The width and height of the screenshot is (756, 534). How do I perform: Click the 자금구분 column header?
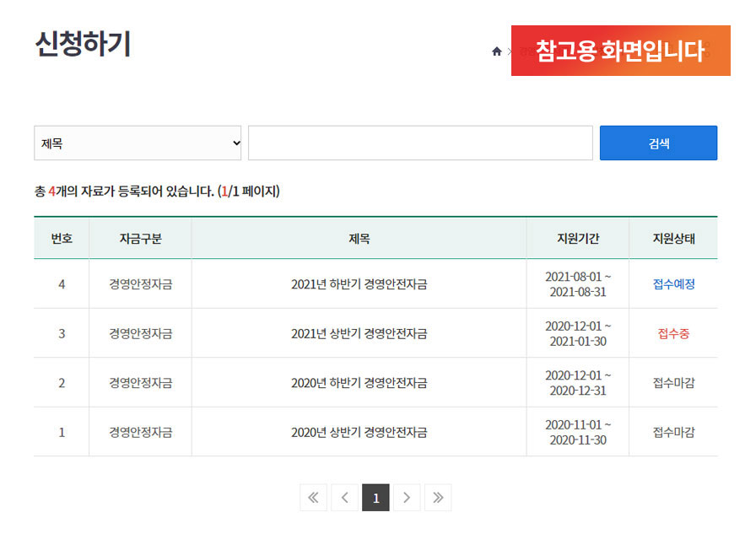click(x=140, y=239)
